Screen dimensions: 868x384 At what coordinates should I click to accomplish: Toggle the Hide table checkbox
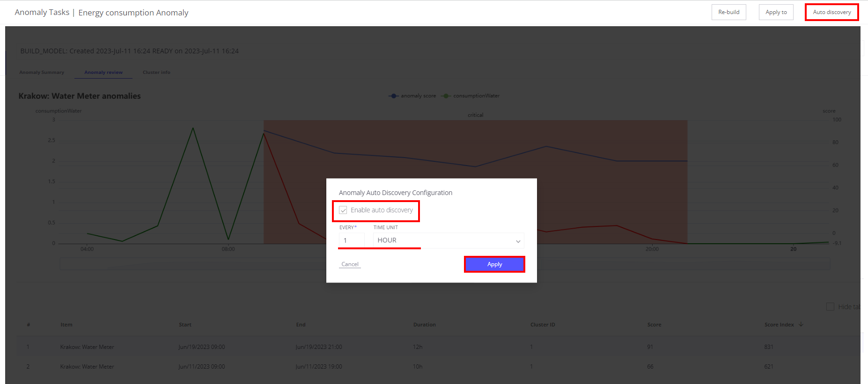click(x=830, y=307)
